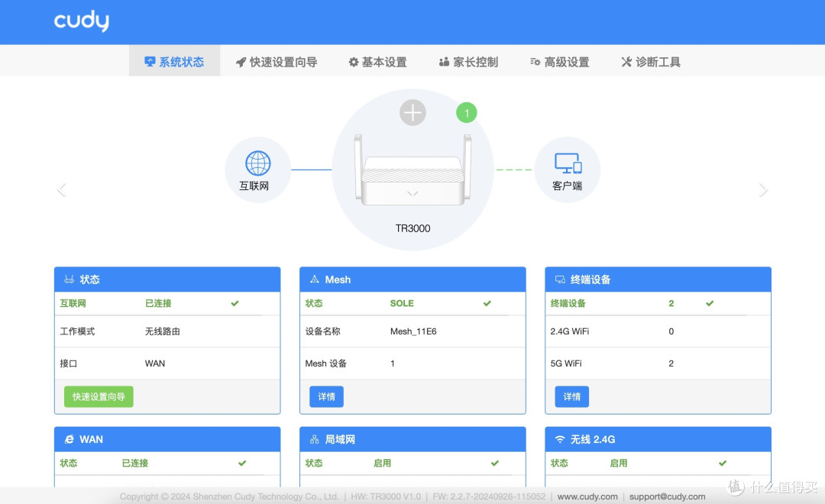Click the 无线 2.4G 启用 checkmark
Image resolution: width=825 pixels, height=504 pixels.
click(x=723, y=463)
